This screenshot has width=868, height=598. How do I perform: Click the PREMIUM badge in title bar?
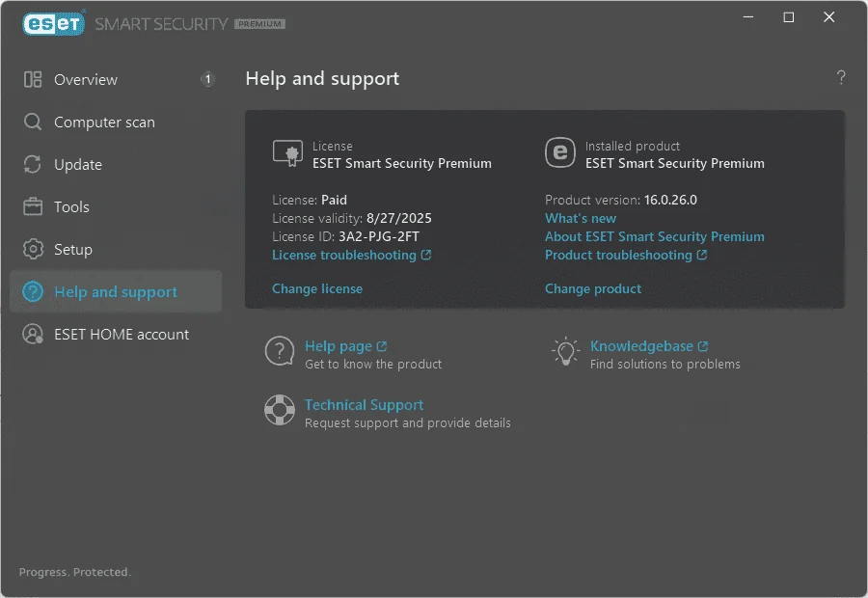[x=259, y=24]
